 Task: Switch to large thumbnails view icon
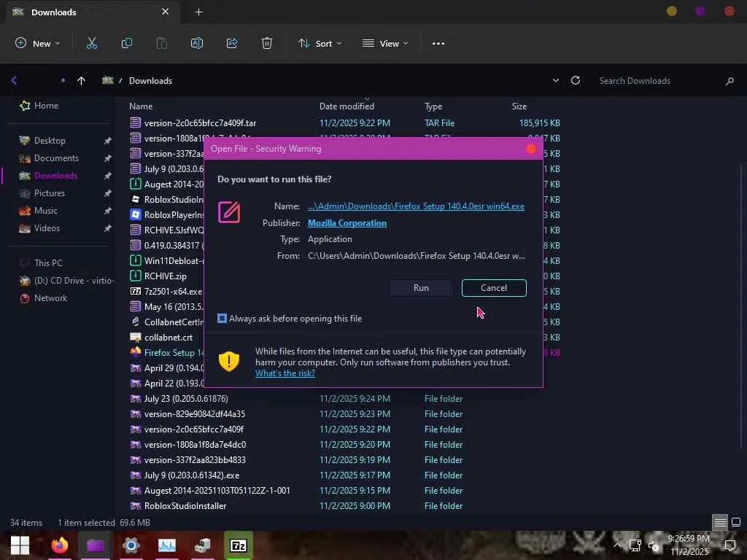[x=736, y=522]
